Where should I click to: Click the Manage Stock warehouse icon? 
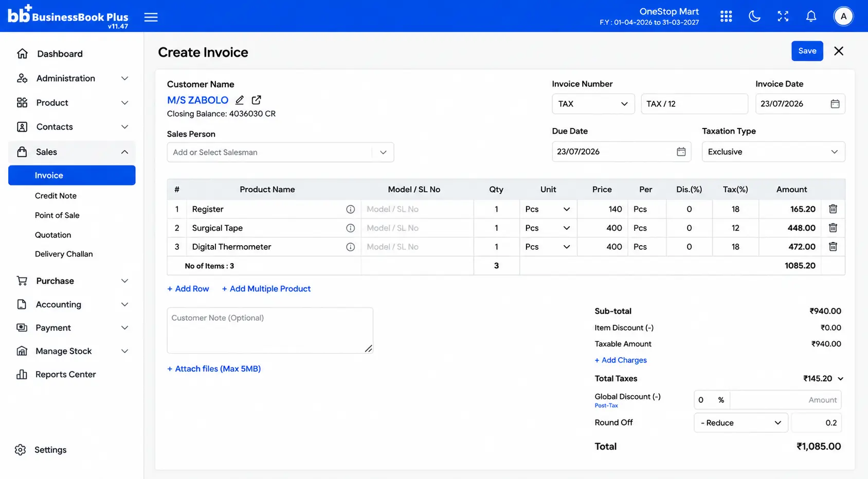point(22,351)
